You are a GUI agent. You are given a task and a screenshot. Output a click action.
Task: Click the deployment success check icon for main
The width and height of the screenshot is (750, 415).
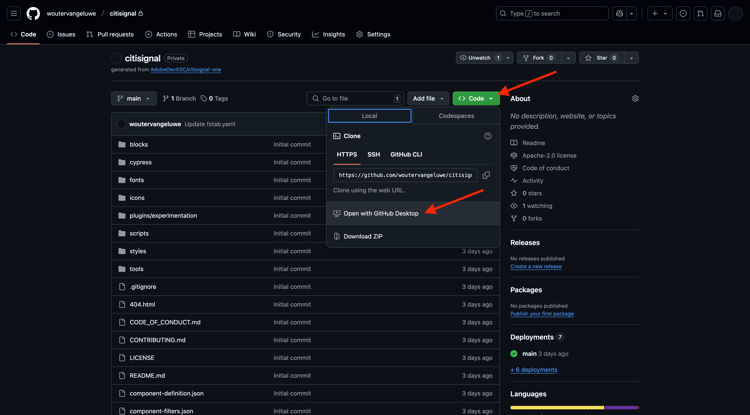[514, 354]
